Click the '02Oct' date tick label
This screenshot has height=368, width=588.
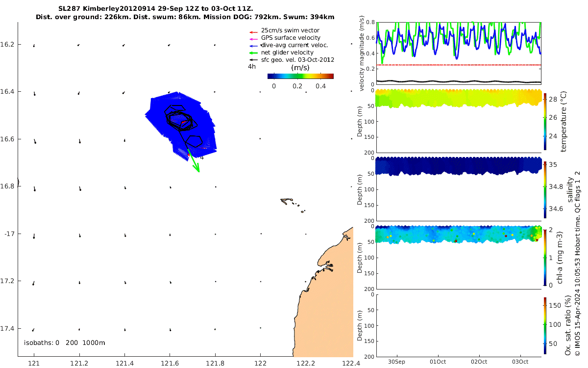click(x=479, y=362)
